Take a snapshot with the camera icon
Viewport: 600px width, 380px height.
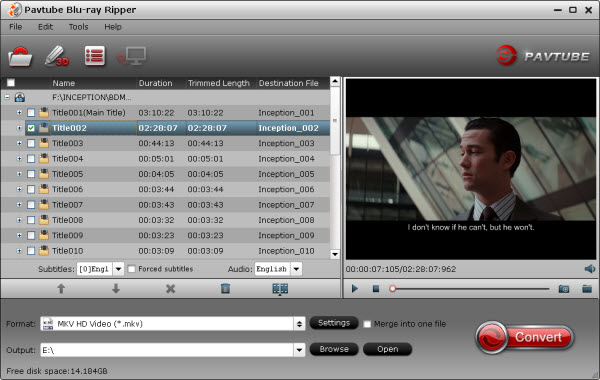pyautogui.click(x=564, y=289)
